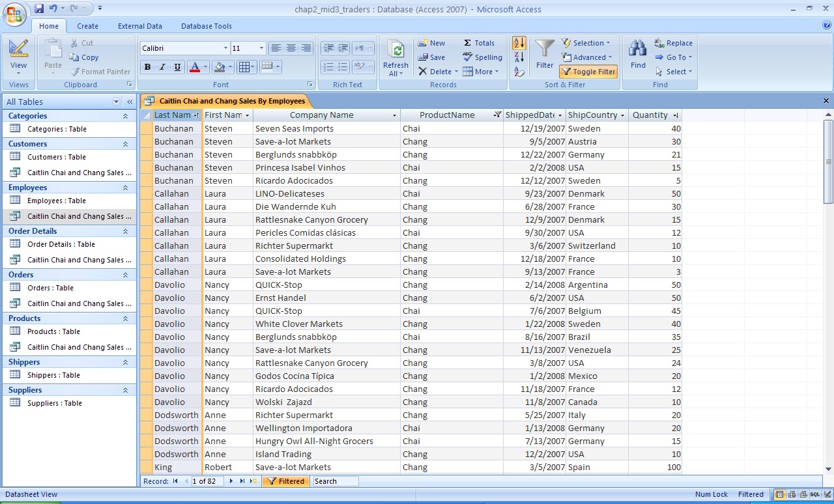Open Database Tools tab
This screenshot has width=834, height=504.
click(x=206, y=26)
